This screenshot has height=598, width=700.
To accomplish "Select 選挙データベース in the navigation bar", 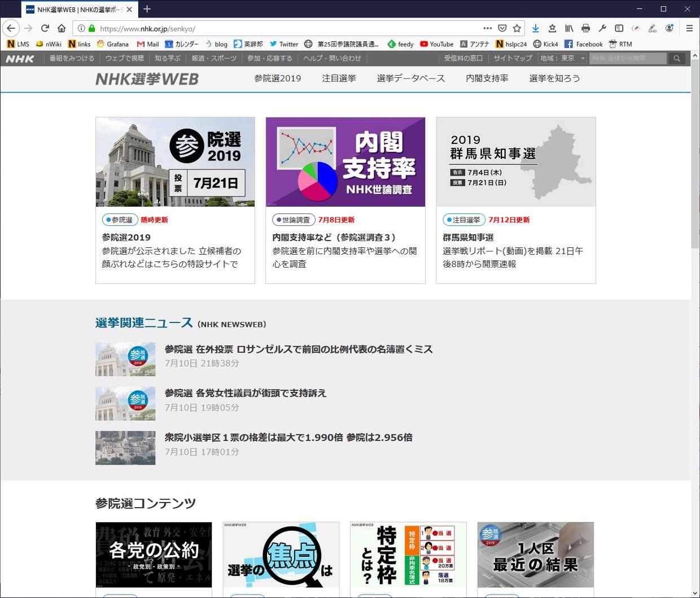I will point(410,78).
